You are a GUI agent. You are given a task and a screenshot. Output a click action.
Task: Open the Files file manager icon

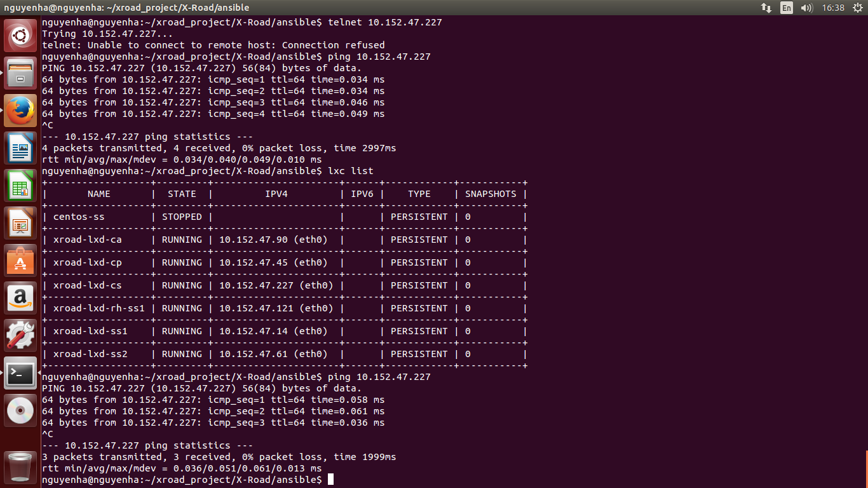(x=20, y=73)
